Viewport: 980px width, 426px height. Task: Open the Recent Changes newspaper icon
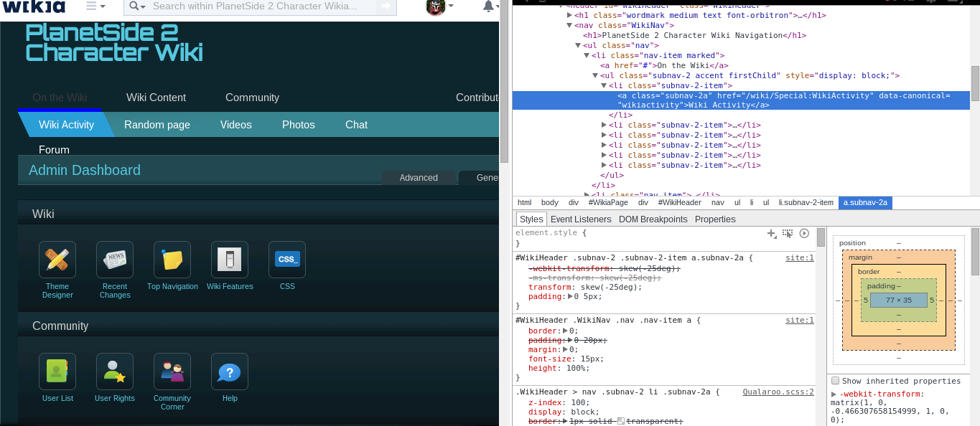click(x=115, y=260)
